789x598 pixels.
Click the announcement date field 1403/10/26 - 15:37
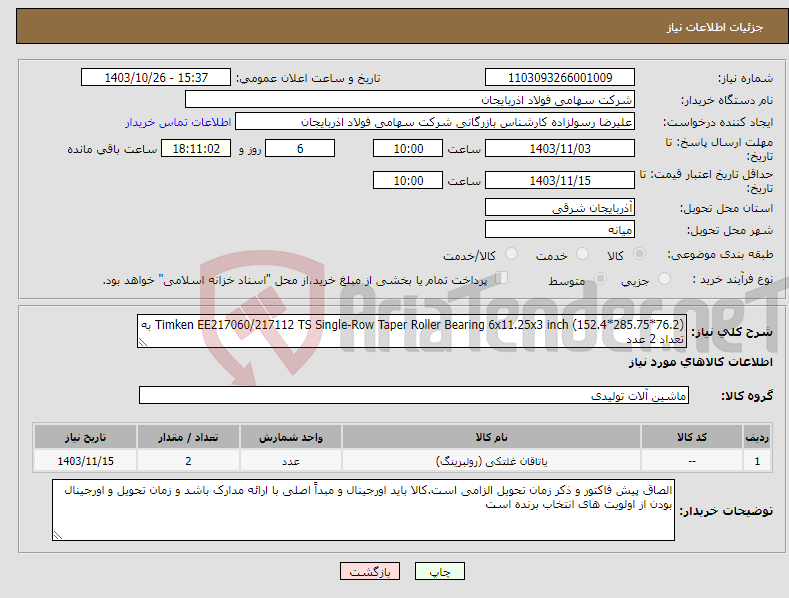(x=156, y=78)
